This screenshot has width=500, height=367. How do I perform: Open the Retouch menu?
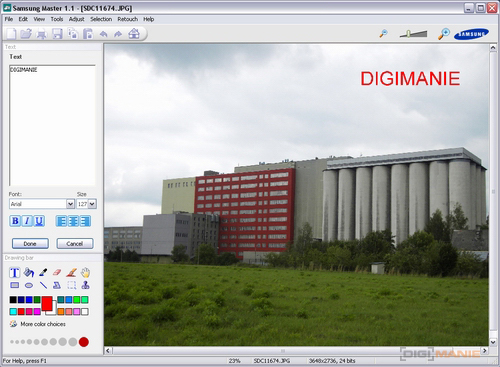[x=127, y=19]
